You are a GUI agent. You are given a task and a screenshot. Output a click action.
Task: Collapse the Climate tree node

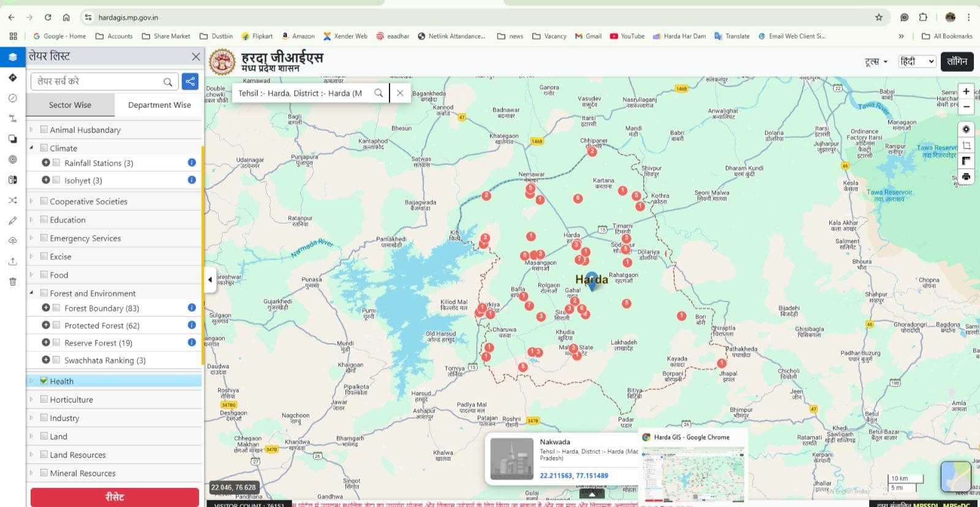(31, 148)
